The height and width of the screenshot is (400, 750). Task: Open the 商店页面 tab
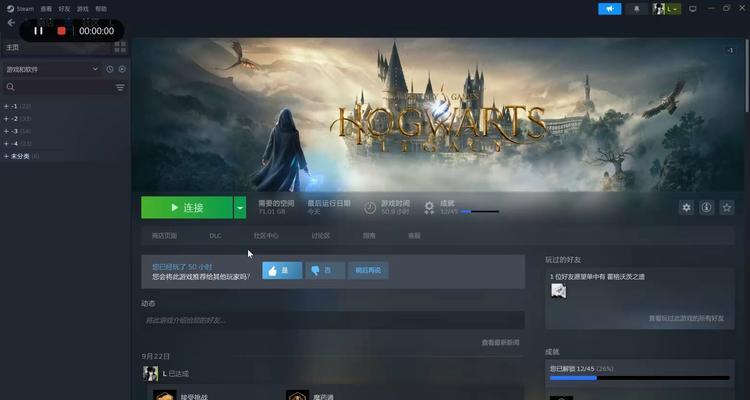(164, 236)
